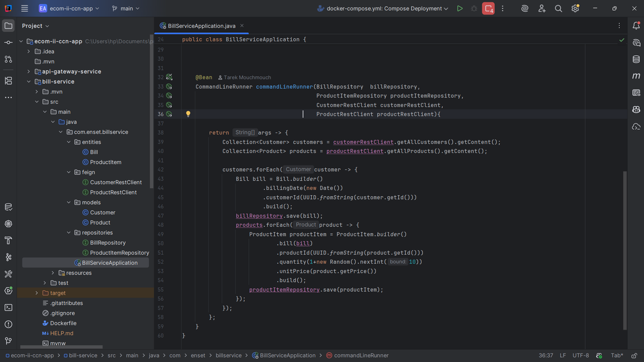Open the main hamburger menu
The height and width of the screenshot is (362, 644).
[x=25, y=9]
